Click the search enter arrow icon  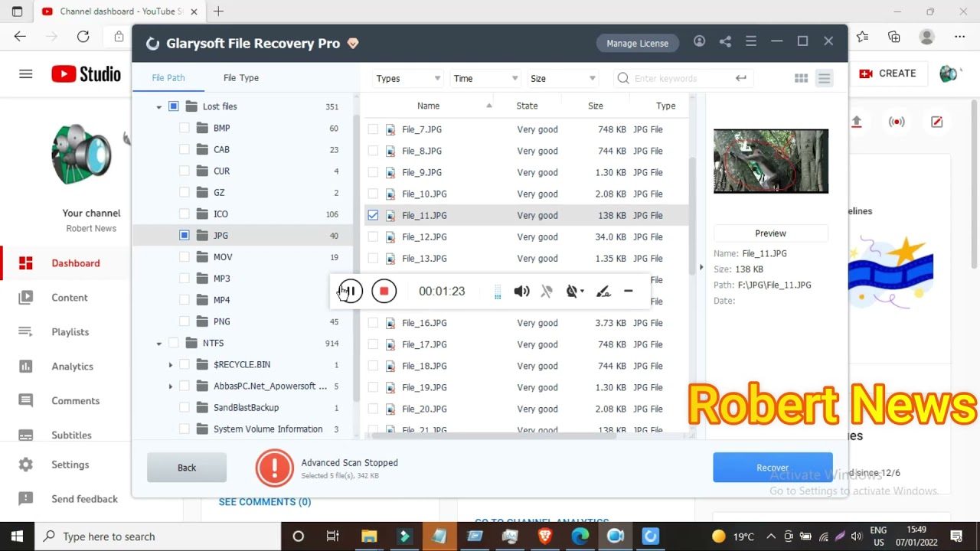point(740,78)
